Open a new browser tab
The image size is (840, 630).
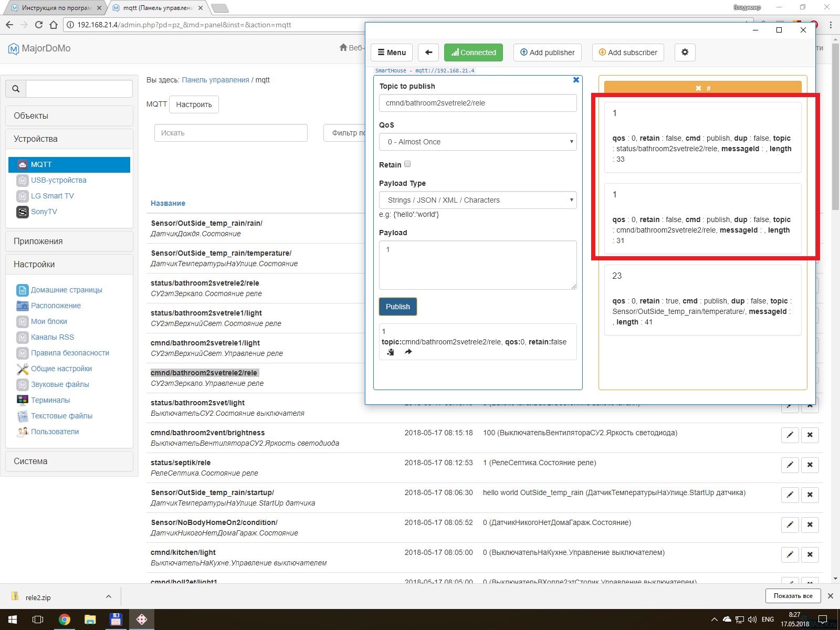pyautogui.click(x=219, y=8)
